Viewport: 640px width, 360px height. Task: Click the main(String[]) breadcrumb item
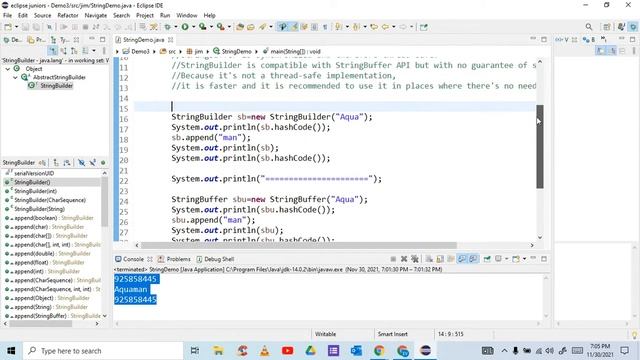(292, 51)
